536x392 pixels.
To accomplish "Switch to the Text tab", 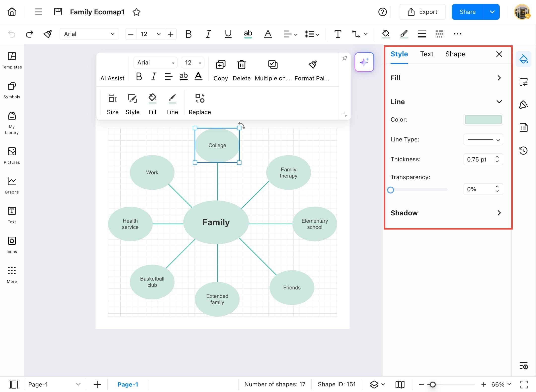I will (427, 54).
